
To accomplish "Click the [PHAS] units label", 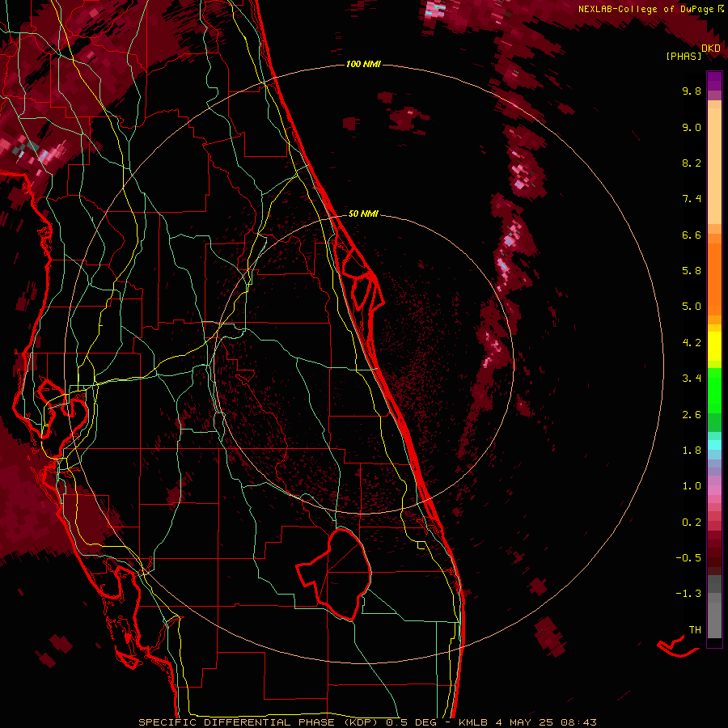I will (684, 56).
